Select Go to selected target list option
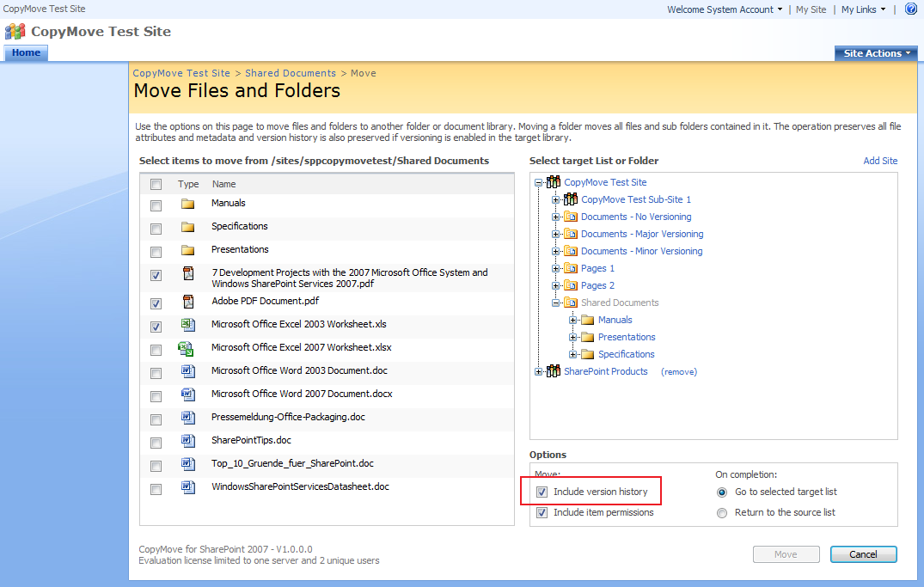 pos(722,492)
